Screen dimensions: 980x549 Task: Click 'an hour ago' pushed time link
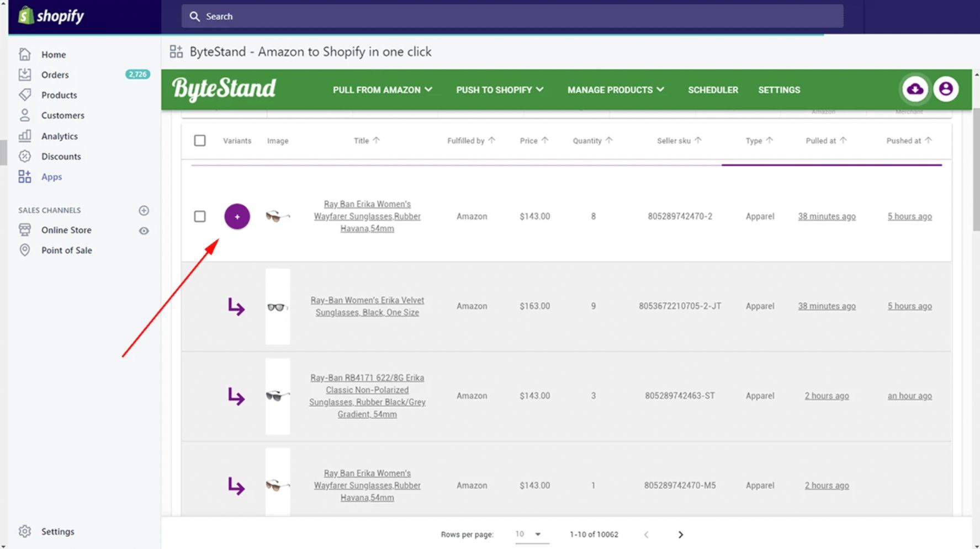[909, 396]
